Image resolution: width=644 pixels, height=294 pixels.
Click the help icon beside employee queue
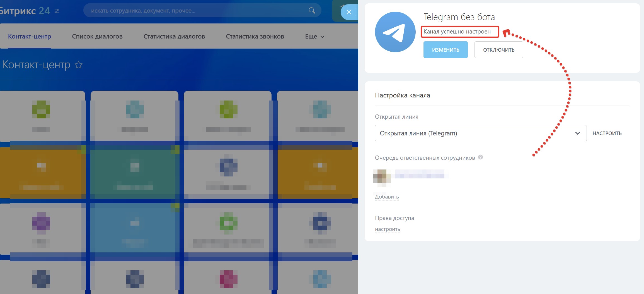click(480, 157)
